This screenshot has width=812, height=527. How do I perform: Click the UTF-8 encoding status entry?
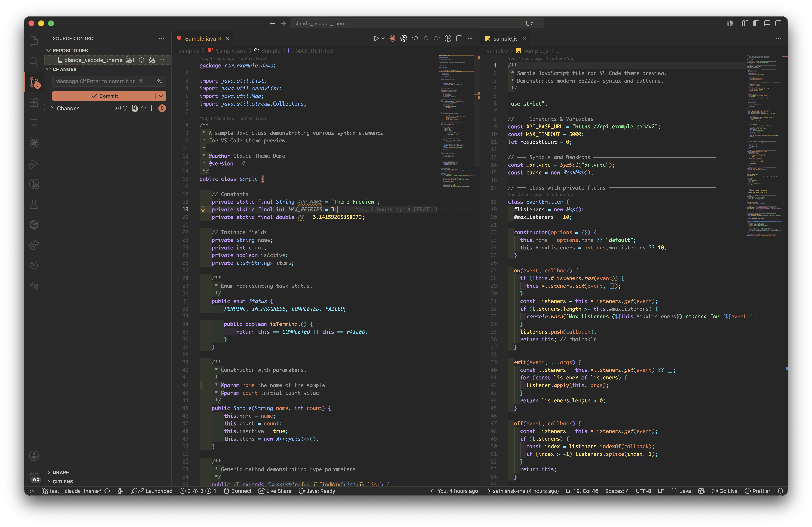pyautogui.click(x=643, y=491)
